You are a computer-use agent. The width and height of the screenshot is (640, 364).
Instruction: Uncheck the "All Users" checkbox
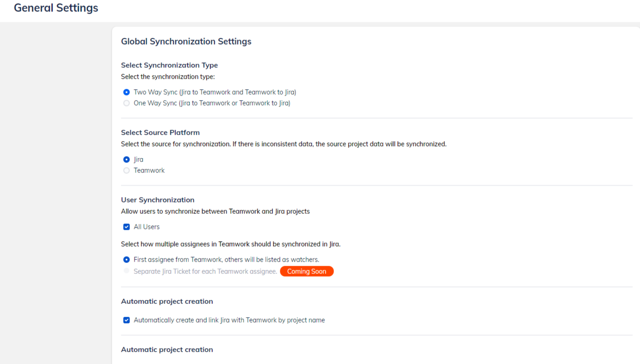point(126,227)
